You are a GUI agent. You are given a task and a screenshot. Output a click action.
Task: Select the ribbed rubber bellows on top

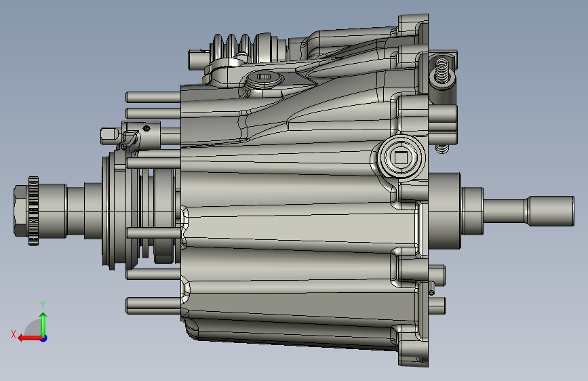coord(240,48)
